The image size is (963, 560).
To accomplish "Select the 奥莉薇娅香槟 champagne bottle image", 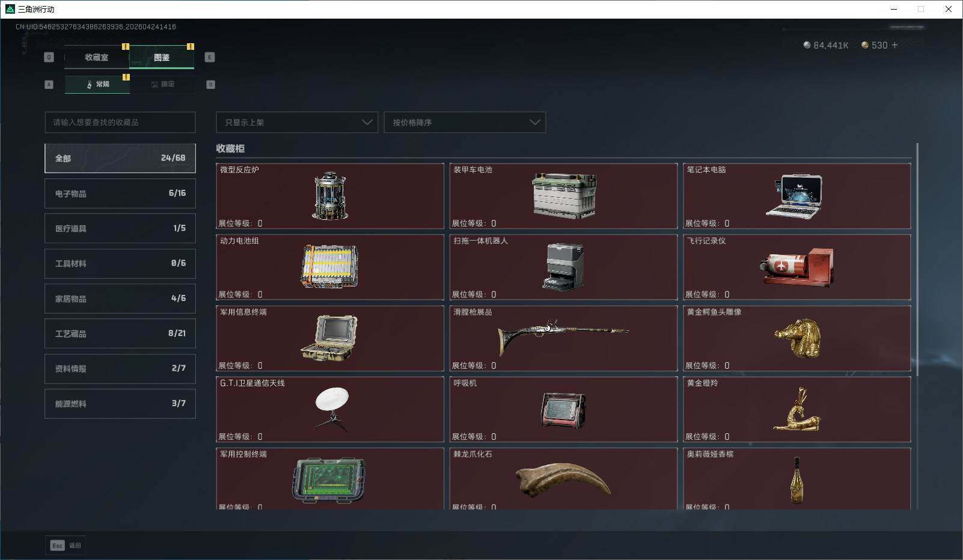I will coord(797,480).
